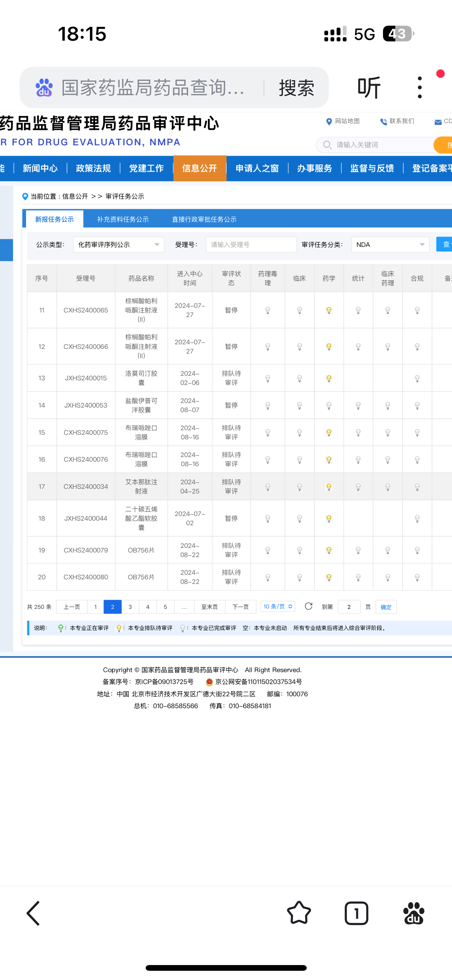Click 下一页 pagination button
Viewport: 452px width, 980px height.
(240, 607)
